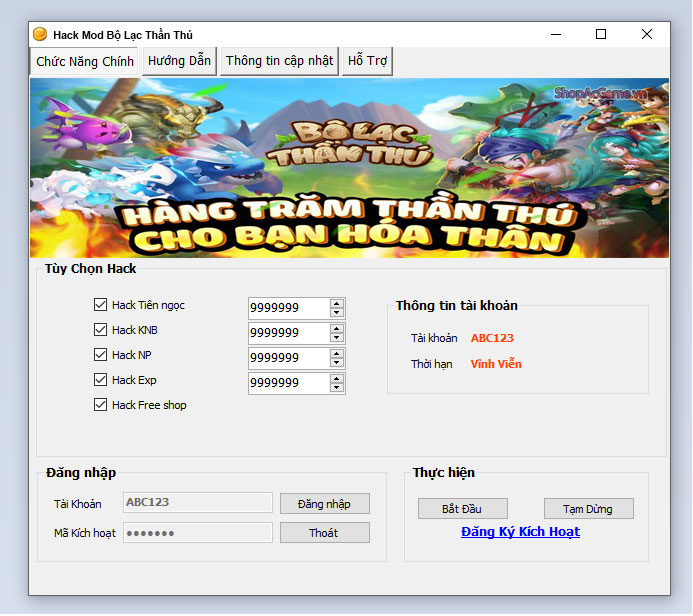Open the Hướng Dẫn tab
The image size is (693, 616).
[179, 61]
